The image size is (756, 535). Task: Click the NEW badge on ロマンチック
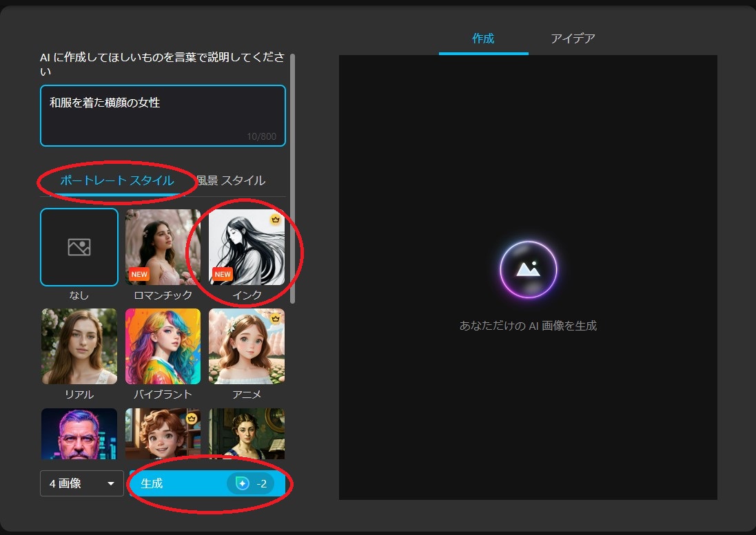click(139, 274)
